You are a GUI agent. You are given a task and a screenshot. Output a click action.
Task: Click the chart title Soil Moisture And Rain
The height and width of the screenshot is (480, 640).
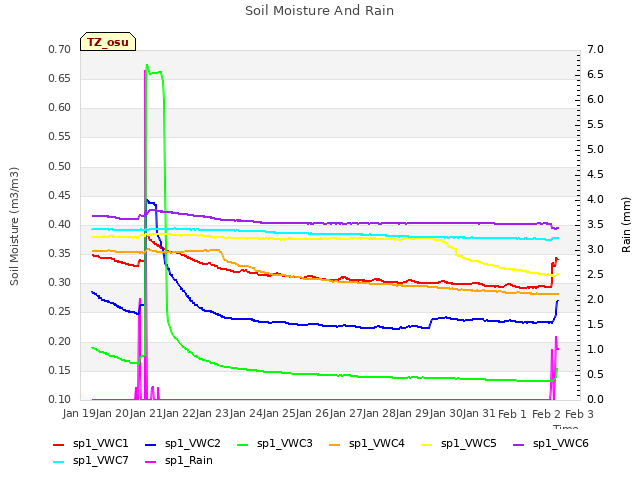coord(319,11)
